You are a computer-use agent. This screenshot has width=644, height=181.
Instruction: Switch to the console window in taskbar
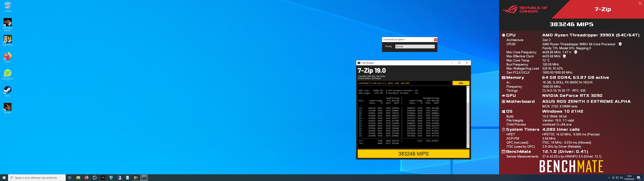click(x=144, y=177)
